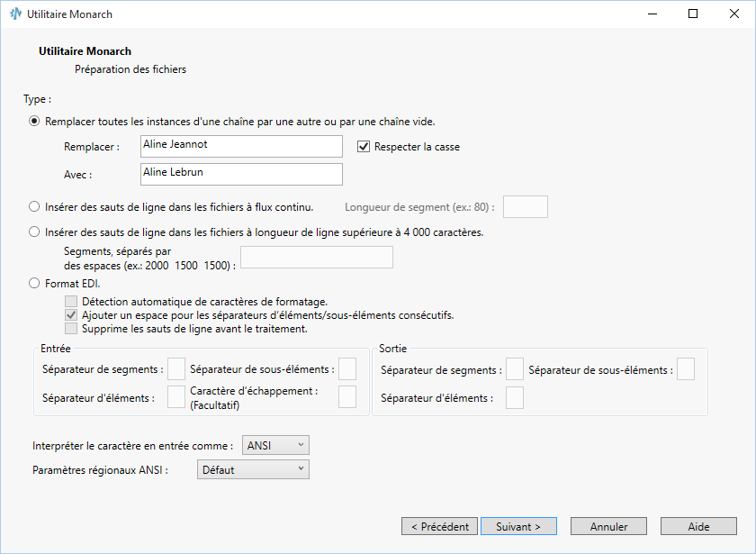The width and height of the screenshot is (756, 554).
Task: Click Entrée Séparateur de sous-éléments box
Action: (x=347, y=369)
